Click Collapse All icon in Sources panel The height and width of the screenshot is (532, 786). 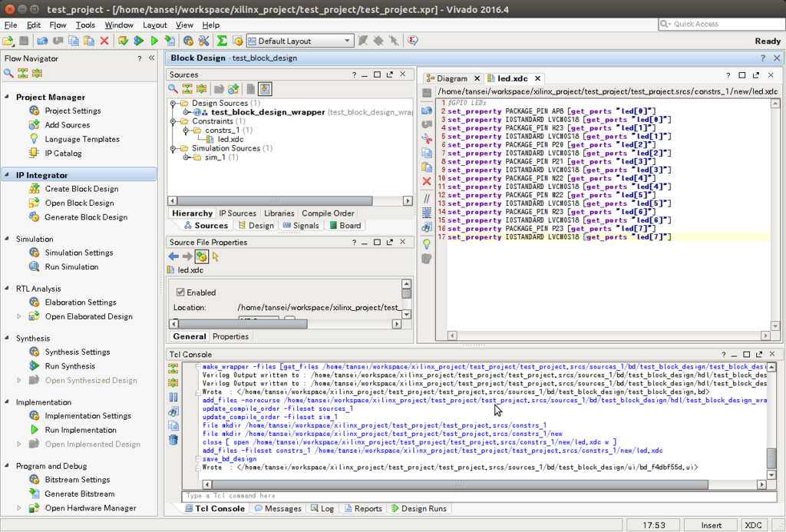pos(187,89)
